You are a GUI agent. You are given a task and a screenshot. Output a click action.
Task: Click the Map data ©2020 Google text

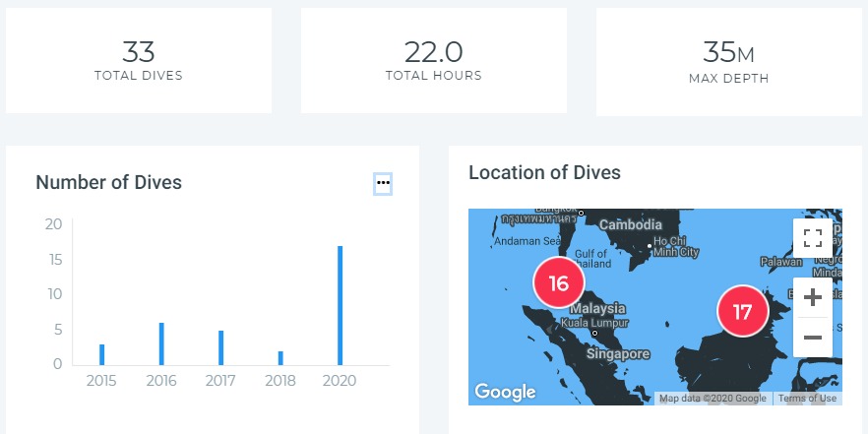[713, 398]
